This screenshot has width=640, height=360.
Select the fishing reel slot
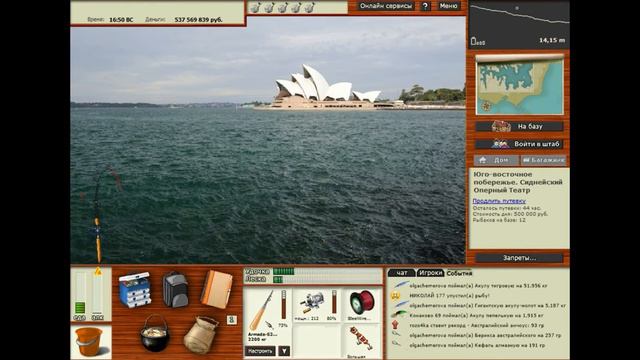pyautogui.click(x=316, y=305)
